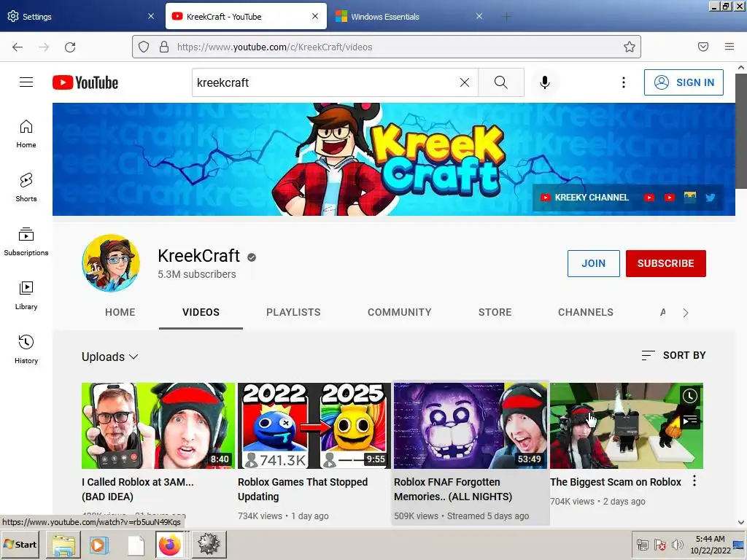
Task: Select the Videos channel tab
Action: (x=201, y=312)
